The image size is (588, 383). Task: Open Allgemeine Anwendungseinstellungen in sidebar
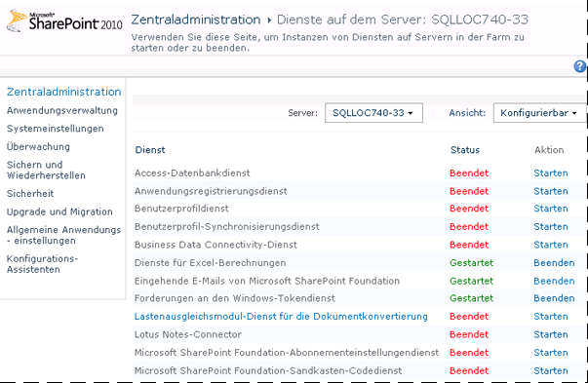tap(63, 235)
